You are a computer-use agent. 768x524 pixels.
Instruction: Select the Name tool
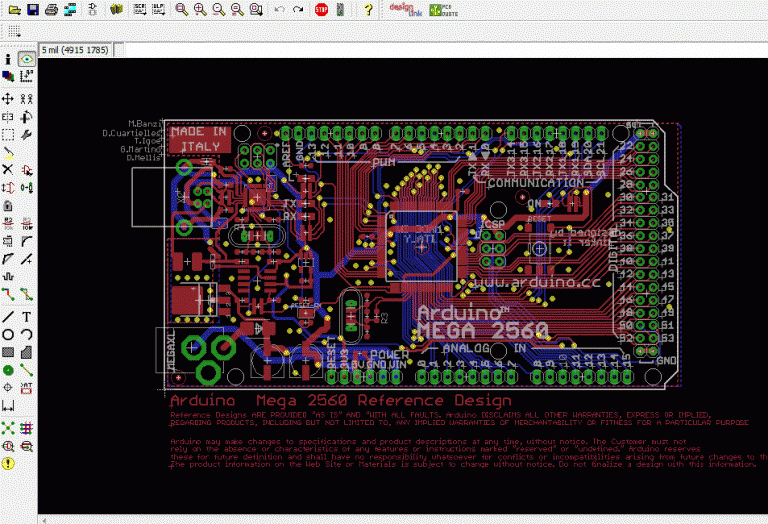coord(8,223)
